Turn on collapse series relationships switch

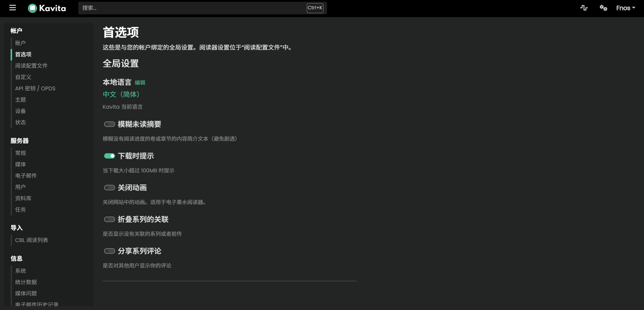pyautogui.click(x=109, y=219)
